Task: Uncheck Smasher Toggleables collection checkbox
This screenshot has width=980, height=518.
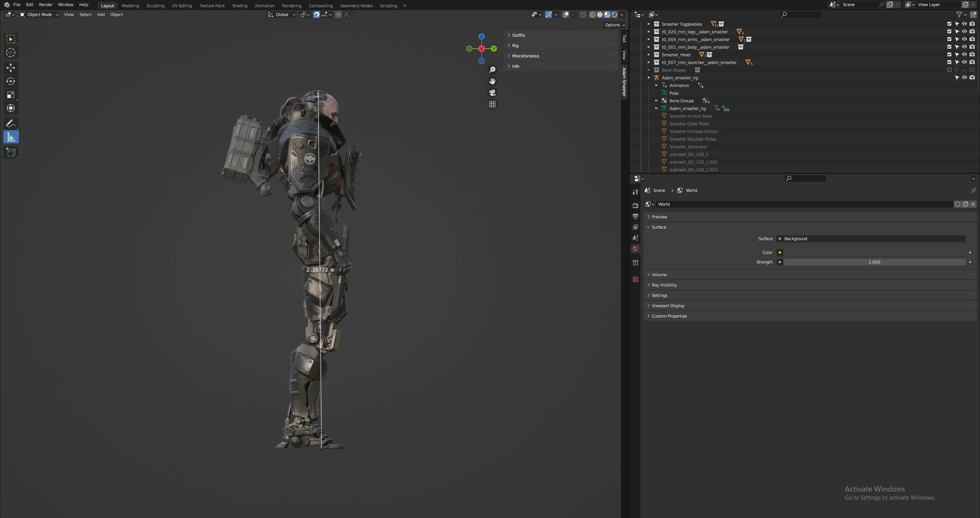Action: pos(949,24)
